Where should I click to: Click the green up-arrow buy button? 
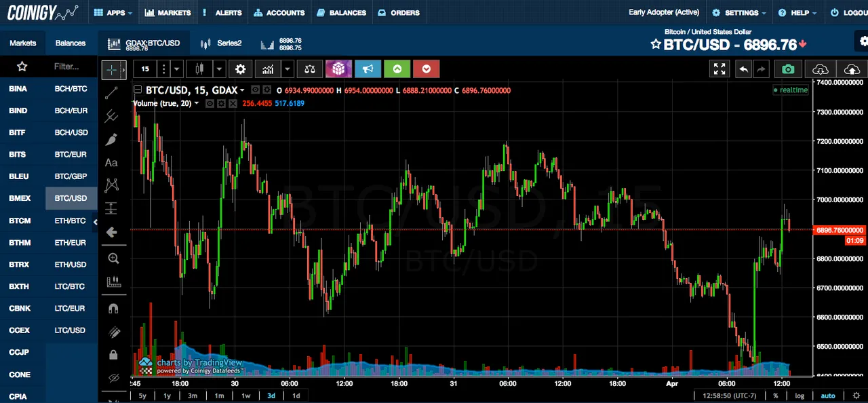click(397, 69)
